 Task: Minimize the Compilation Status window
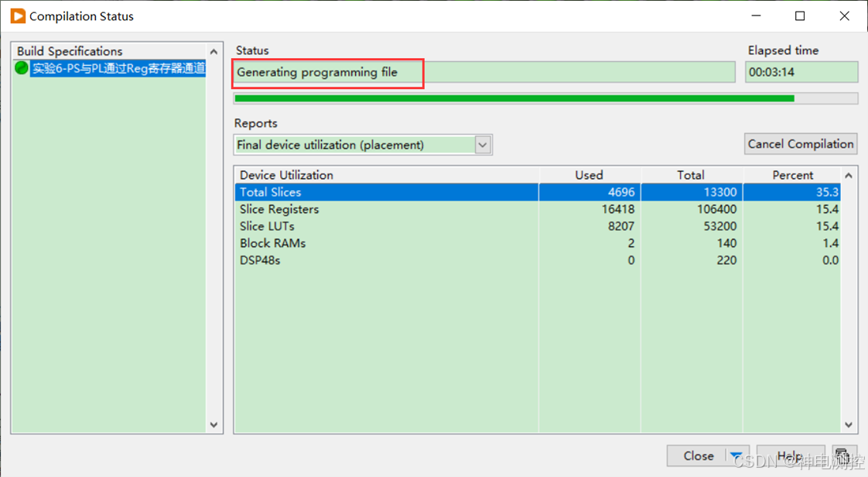(756, 16)
